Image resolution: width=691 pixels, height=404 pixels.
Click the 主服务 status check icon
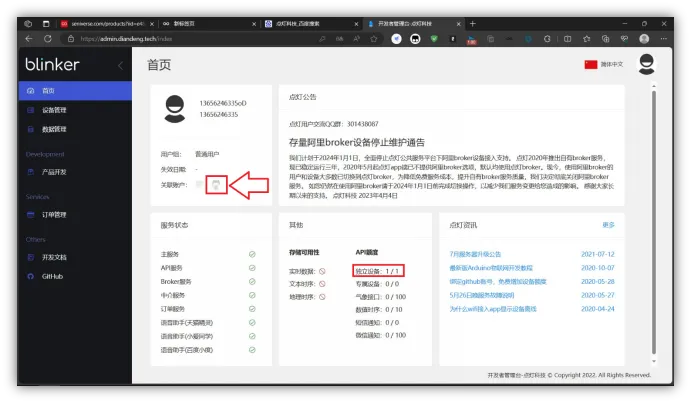point(252,254)
